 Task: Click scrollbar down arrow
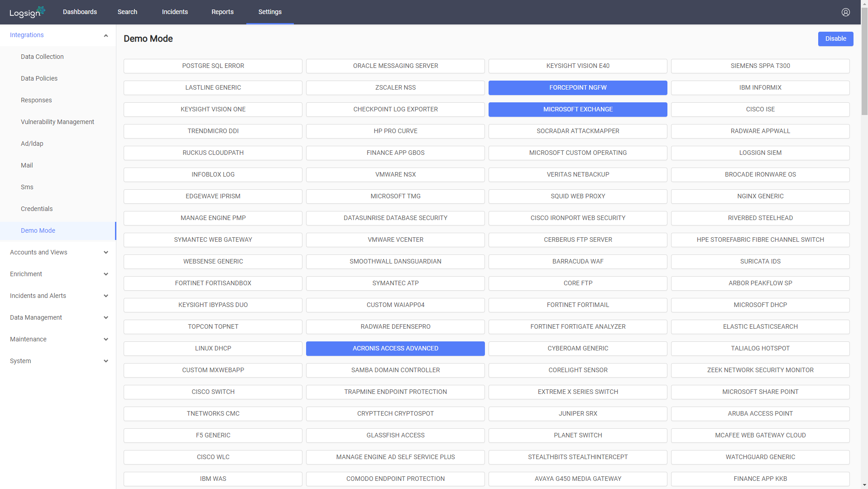[x=864, y=485]
